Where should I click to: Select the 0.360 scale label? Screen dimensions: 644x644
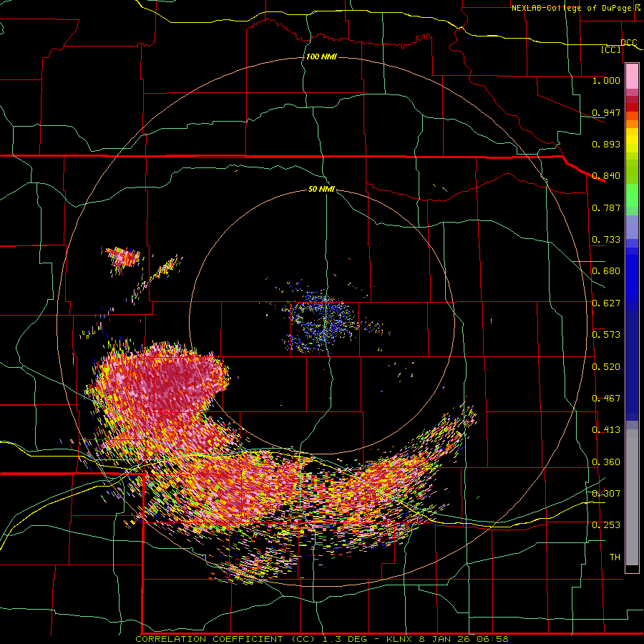606,462
